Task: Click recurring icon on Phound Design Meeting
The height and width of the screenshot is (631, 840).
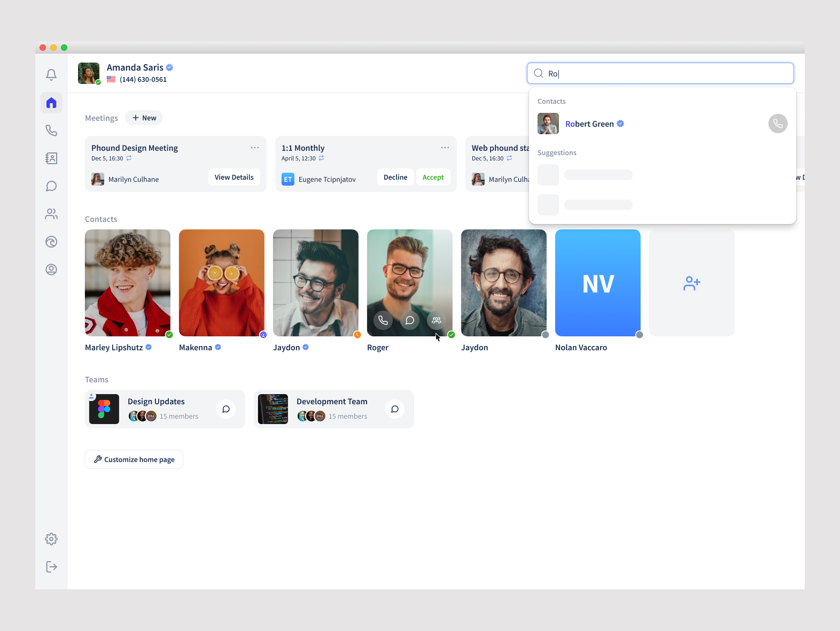Action: tap(129, 158)
